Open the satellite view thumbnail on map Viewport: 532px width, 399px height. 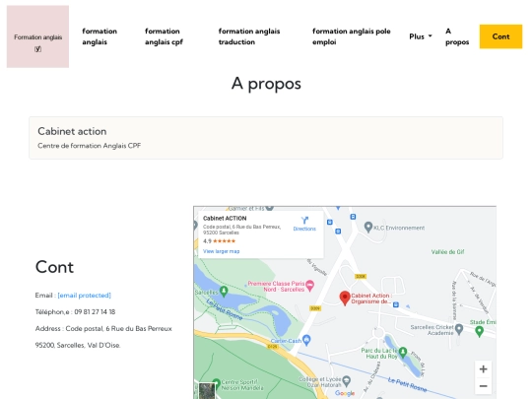pyautogui.click(x=206, y=391)
